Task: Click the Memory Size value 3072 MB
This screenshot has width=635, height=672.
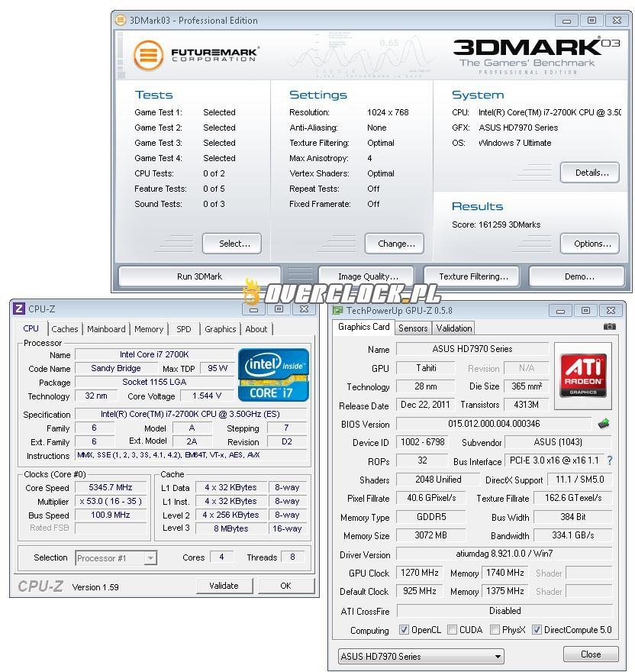Action: pyautogui.click(x=430, y=535)
